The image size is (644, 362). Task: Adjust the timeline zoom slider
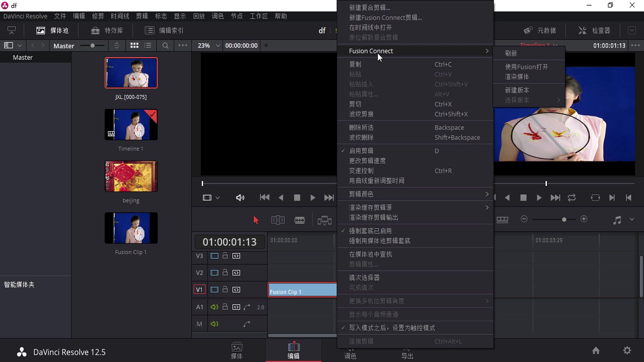[564, 219]
